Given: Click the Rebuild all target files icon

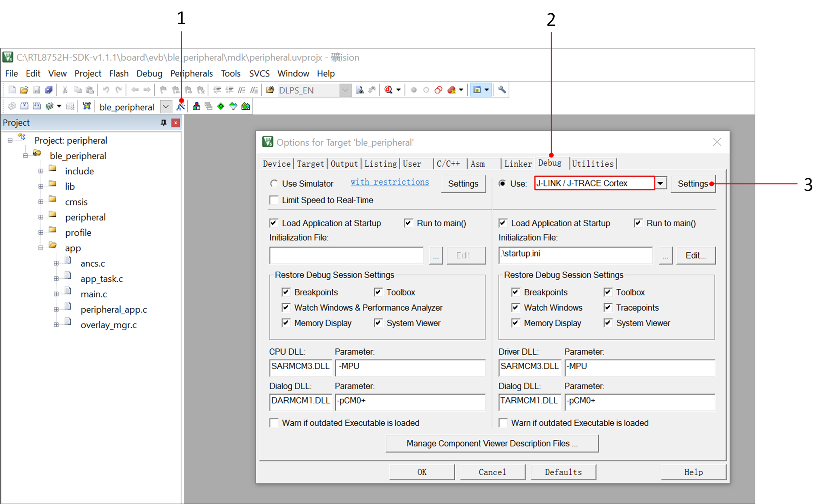Looking at the screenshot, I should point(37,106).
